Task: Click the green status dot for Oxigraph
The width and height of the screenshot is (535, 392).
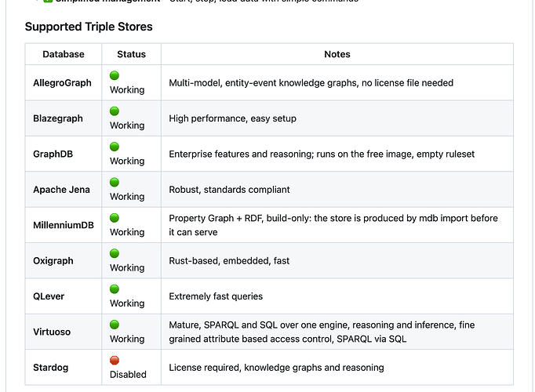Action: point(115,253)
